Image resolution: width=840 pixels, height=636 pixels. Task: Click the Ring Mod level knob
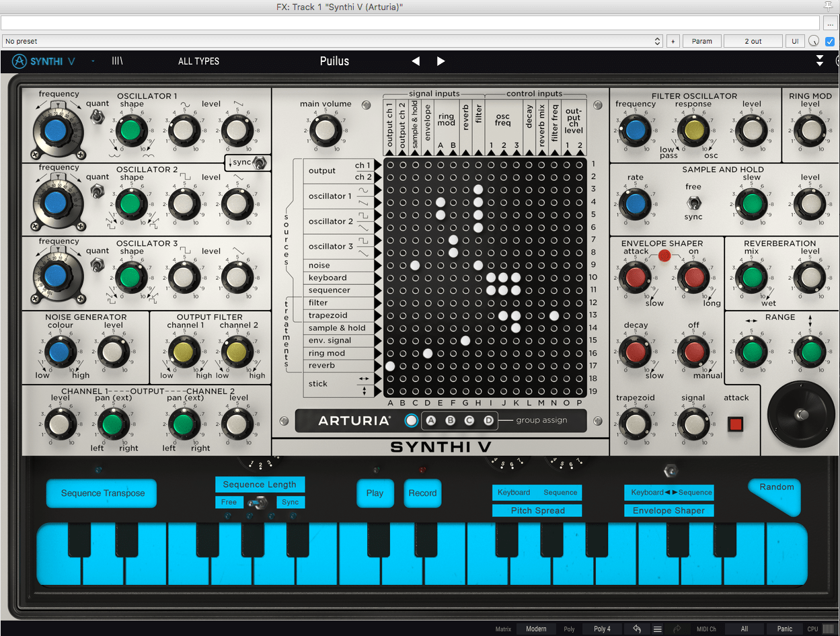tap(810, 130)
